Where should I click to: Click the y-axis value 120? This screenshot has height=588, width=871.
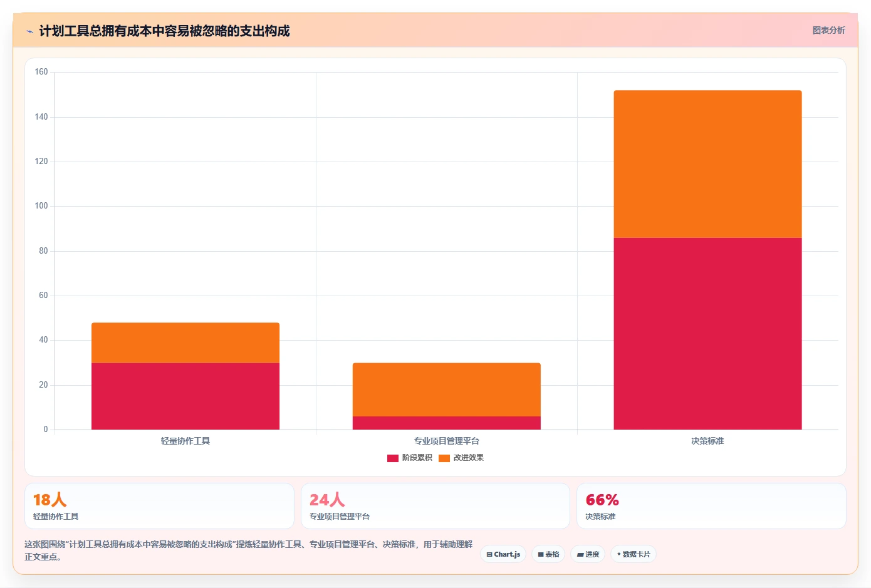[41, 162]
